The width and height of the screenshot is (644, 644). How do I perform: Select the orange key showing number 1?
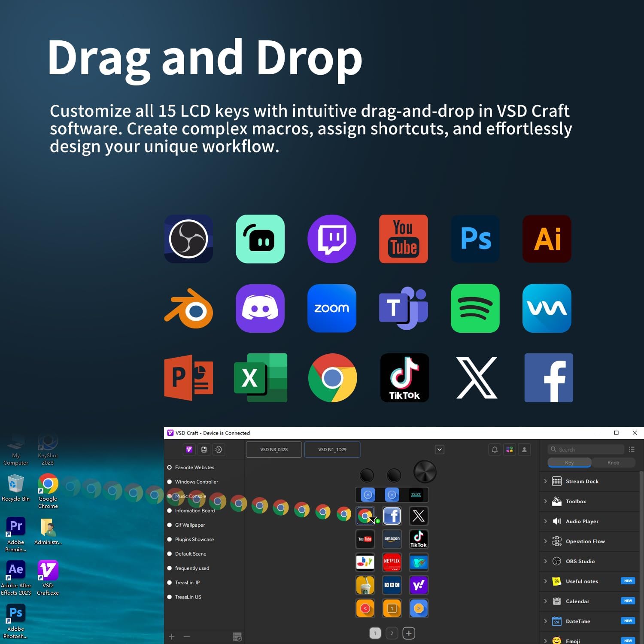(x=392, y=608)
